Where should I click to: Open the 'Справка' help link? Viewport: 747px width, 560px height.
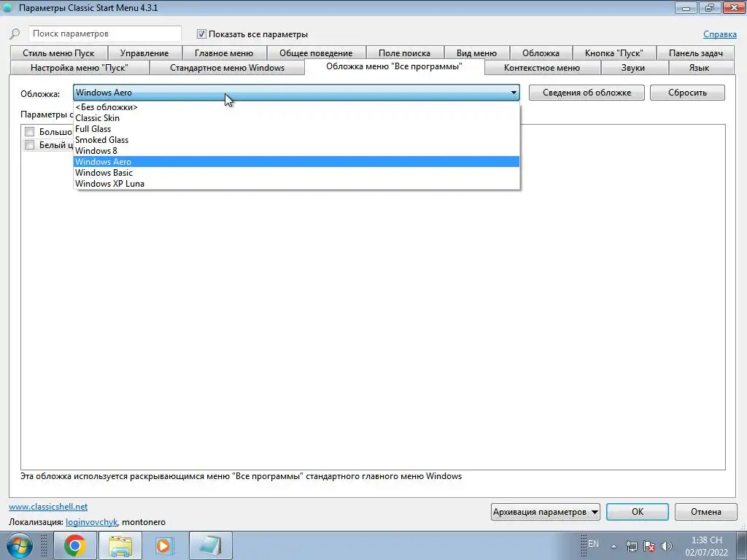point(720,34)
